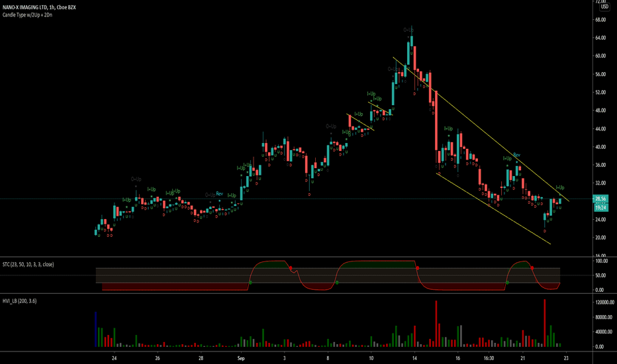Screen dimensions: 617x364
Task: Select the Candle Type w/2Up + 2Dn indicator label
Action: coord(27,15)
